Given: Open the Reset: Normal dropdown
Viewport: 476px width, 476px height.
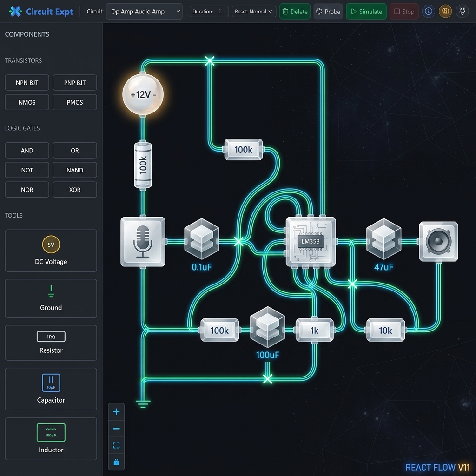Looking at the screenshot, I should tap(254, 12).
